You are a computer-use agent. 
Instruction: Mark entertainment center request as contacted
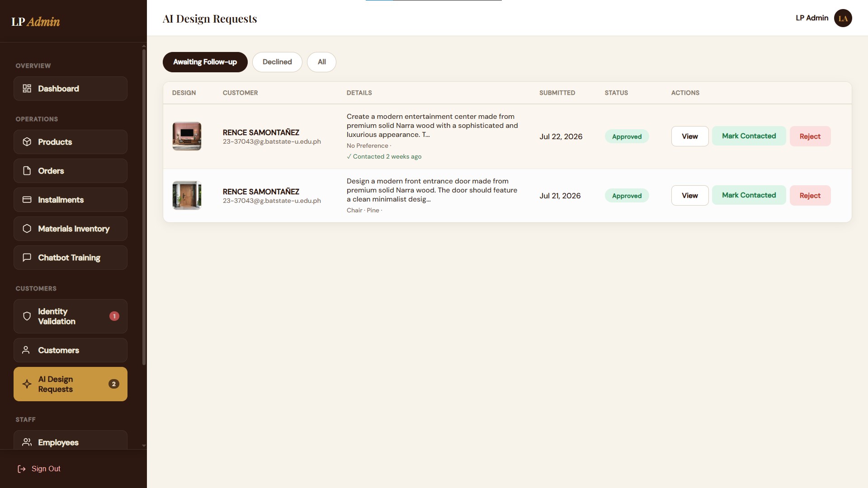coord(749,136)
